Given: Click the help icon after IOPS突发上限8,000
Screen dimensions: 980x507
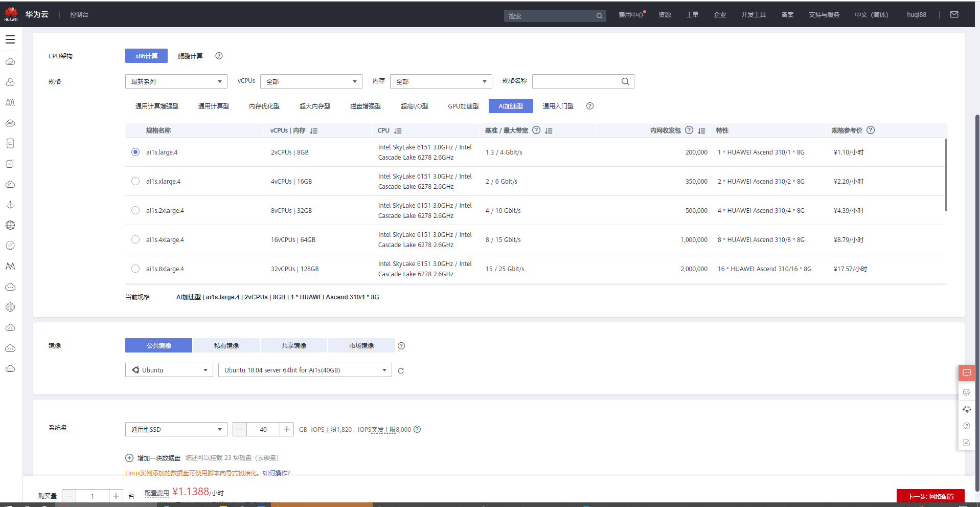Looking at the screenshot, I should point(417,429).
